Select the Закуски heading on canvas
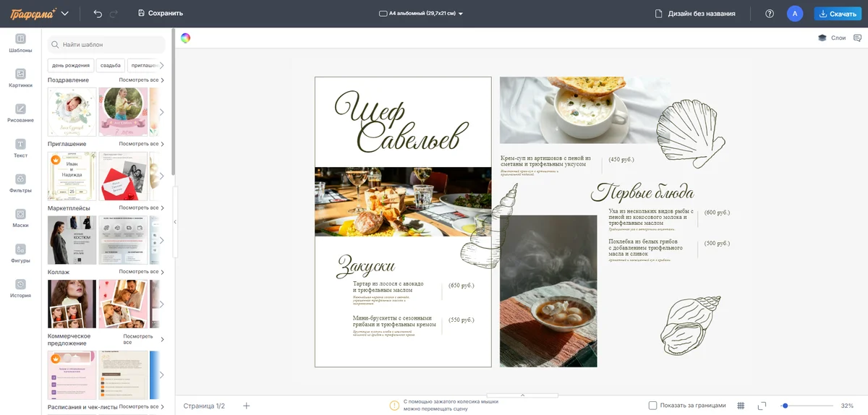The image size is (868, 415). point(365,265)
